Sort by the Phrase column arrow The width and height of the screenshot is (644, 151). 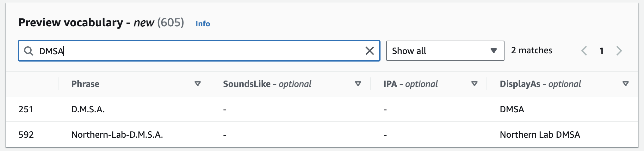pos(198,84)
